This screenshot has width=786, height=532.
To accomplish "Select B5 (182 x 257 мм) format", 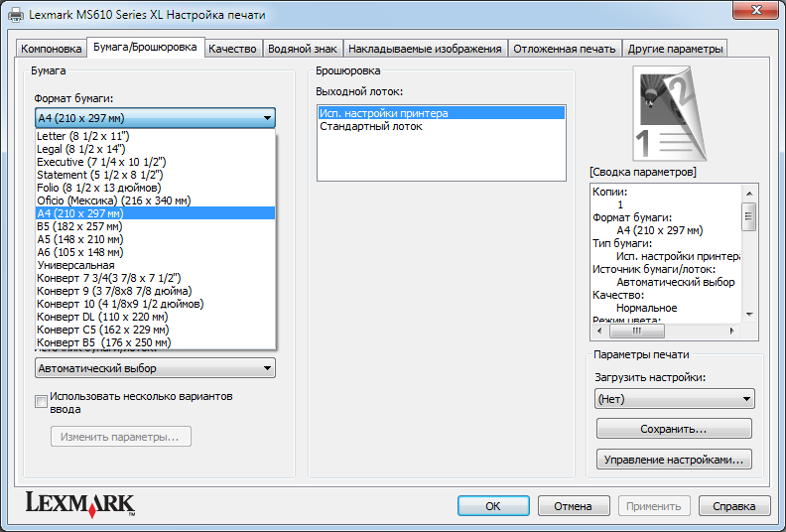I will [156, 226].
